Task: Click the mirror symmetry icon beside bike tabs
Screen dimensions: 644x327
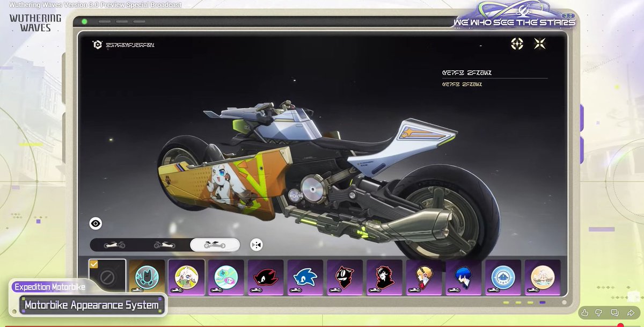Action: click(x=257, y=245)
